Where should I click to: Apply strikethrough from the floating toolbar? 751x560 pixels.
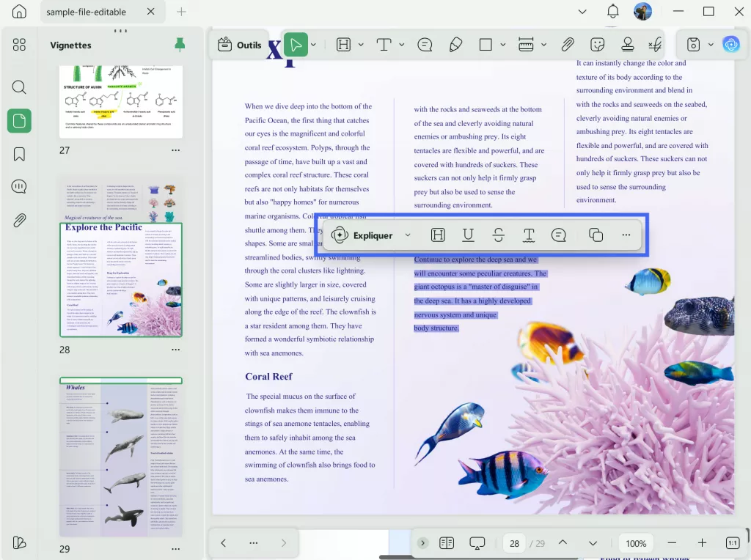498,235
